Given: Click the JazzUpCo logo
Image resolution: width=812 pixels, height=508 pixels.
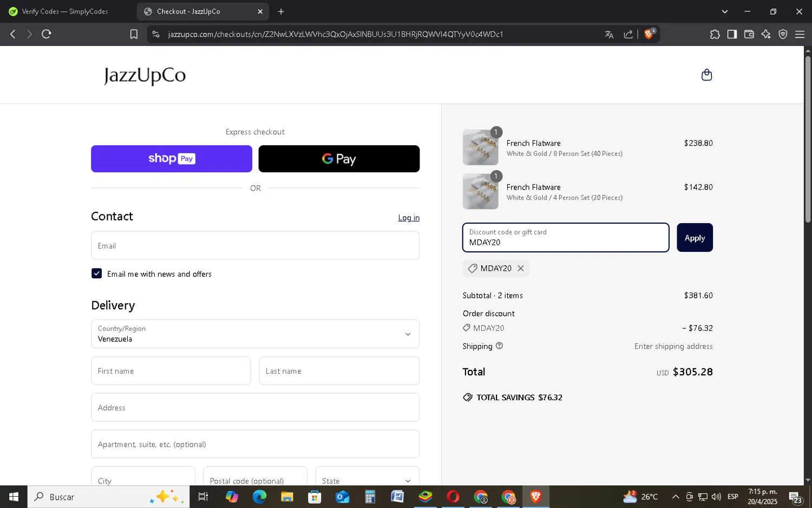Looking at the screenshot, I should click(x=145, y=75).
